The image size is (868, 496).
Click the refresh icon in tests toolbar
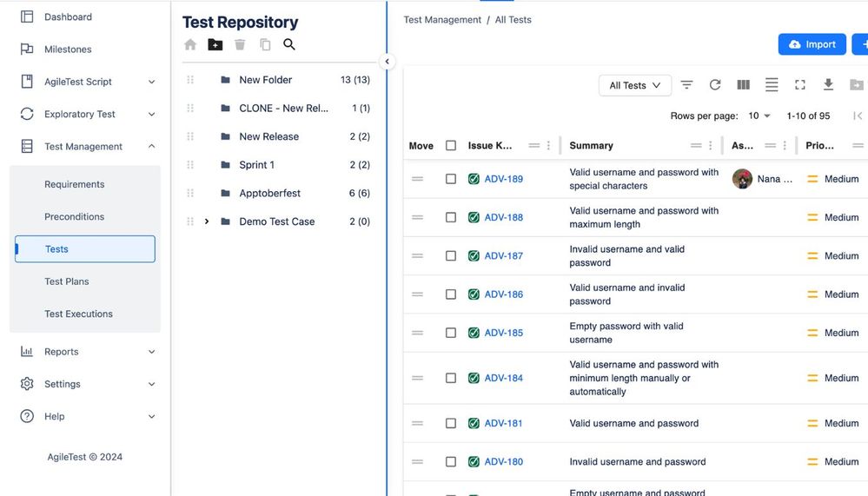click(x=715, y=85)
